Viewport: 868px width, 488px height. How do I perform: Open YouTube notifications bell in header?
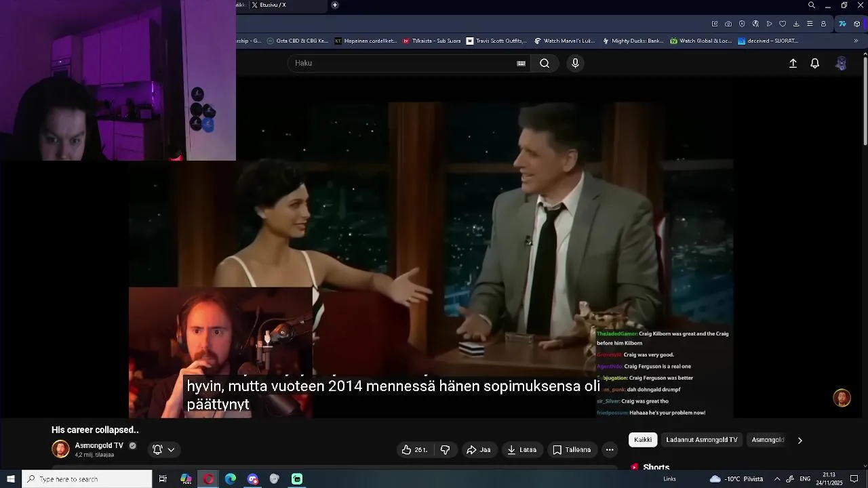[x=815, y=63]
